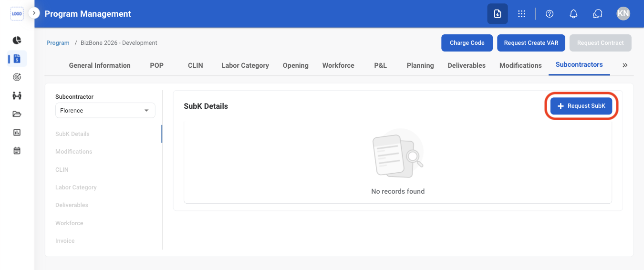Screen dimensions: 644x270
Task: Click the help question mark icon
Action: tap(550, 14)
